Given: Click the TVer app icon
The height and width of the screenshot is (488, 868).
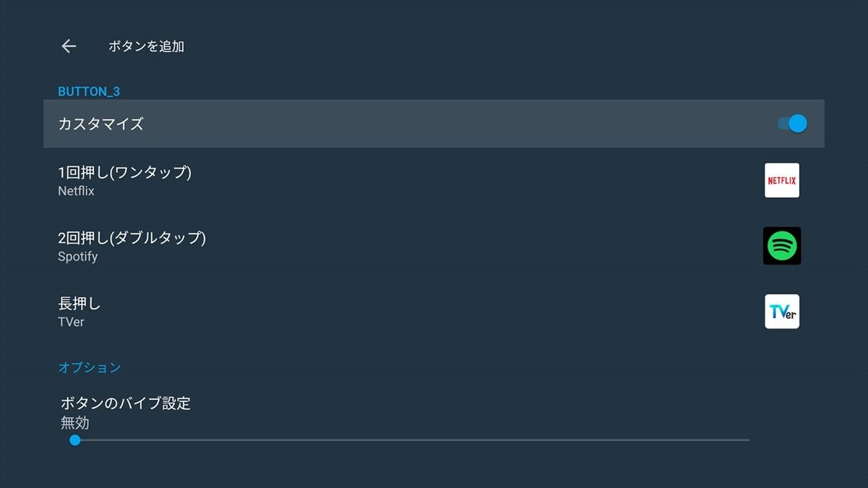Looking at the screenshot, I should 782,312.
